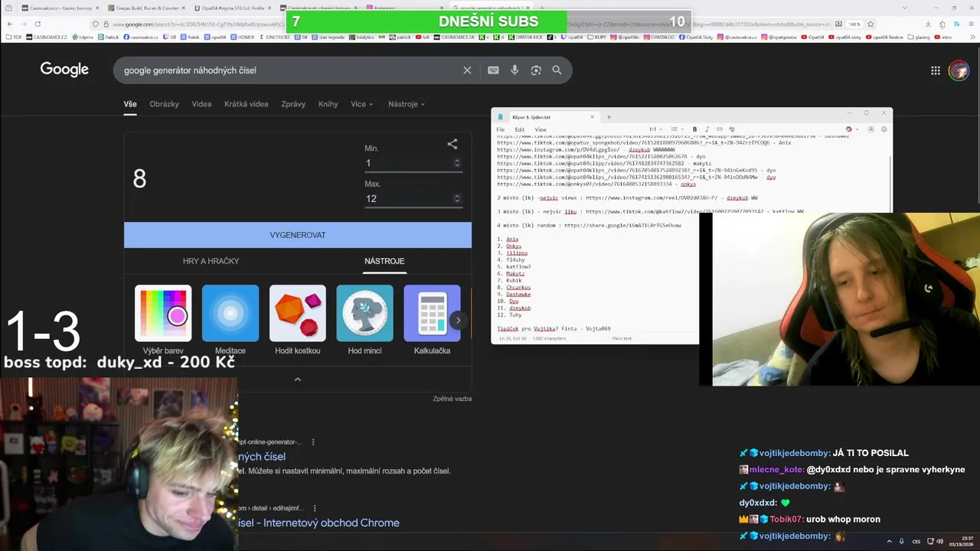Open Notepad settings gear
The image size is (980, 551).
(x=884, y=129)
